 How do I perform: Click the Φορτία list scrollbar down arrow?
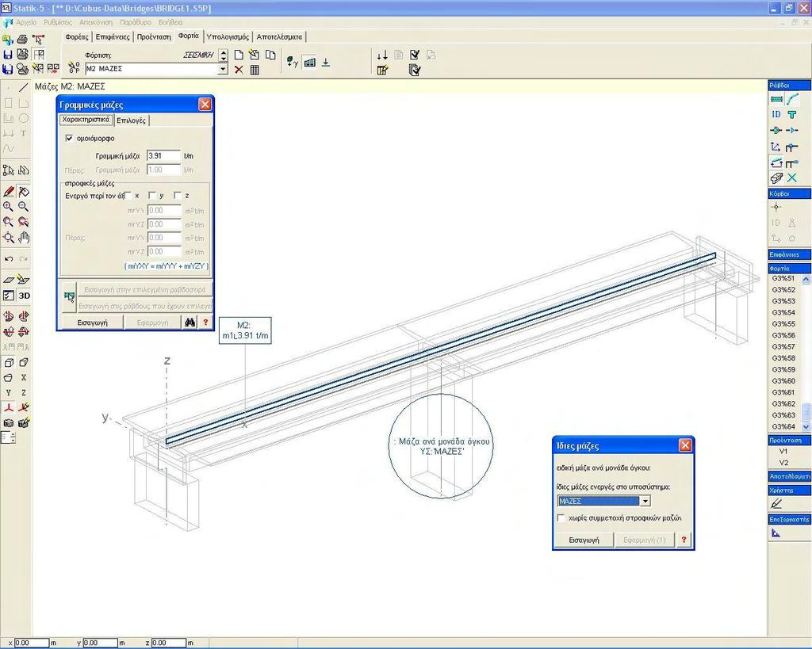tap(806, 427)
